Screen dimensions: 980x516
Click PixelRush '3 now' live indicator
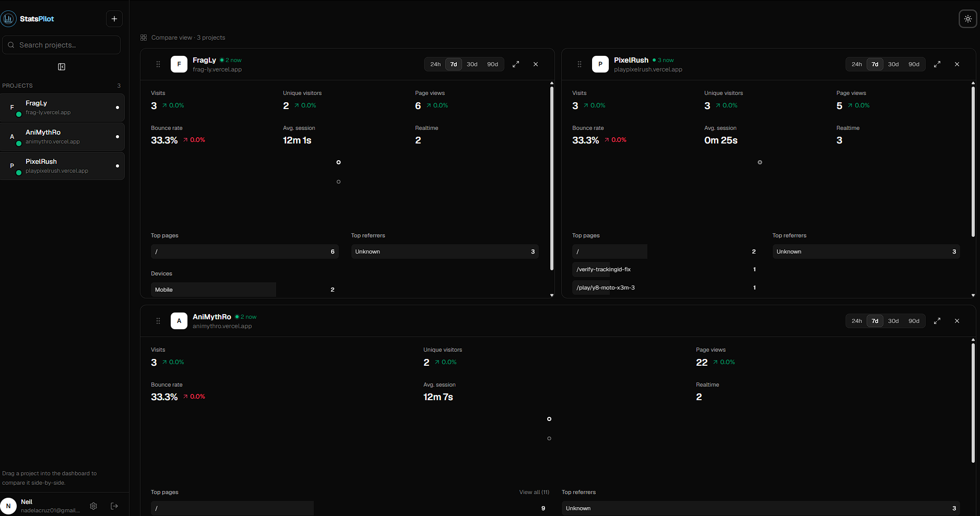[x=663, y=60]
